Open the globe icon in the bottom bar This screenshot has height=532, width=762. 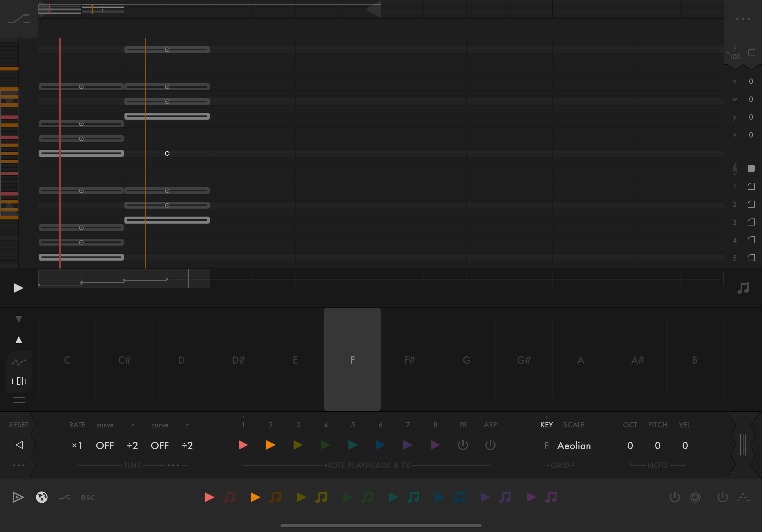click(42, 497)
